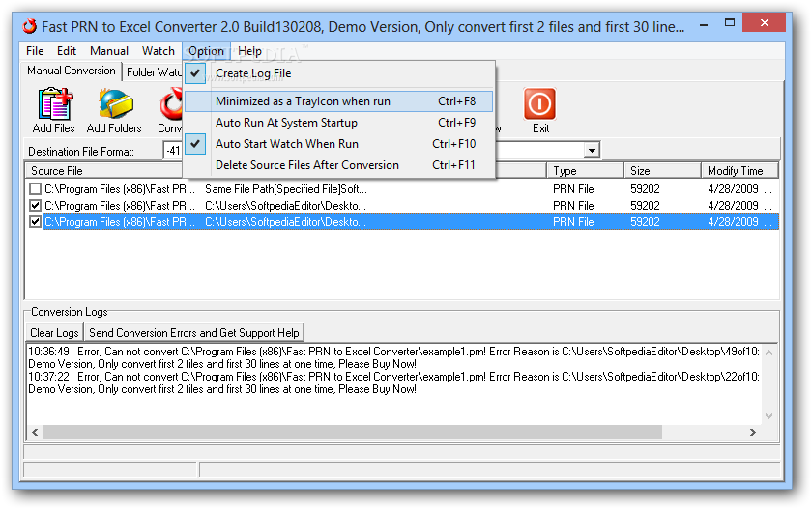
Task: Switch to the Folder Watch tab
Action: pyautogui.click(x=154, y=72)
